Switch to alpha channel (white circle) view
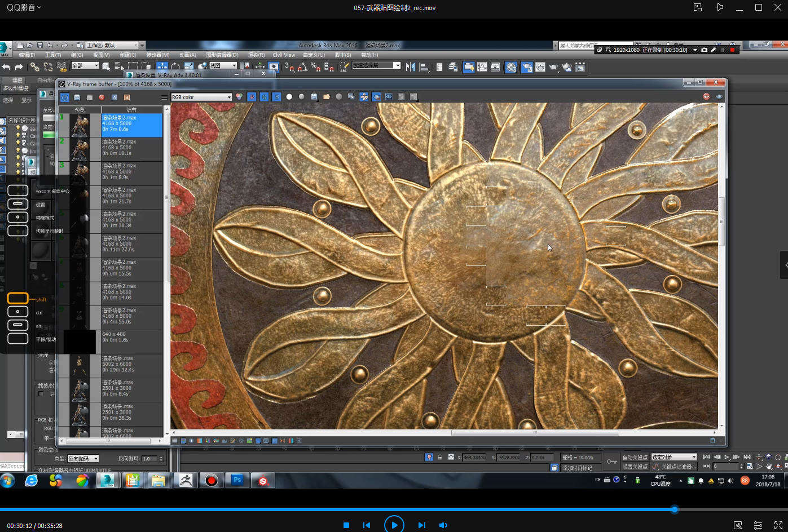Image resolution: width=788 pixels, height=532 pixels. click(289, 97)
